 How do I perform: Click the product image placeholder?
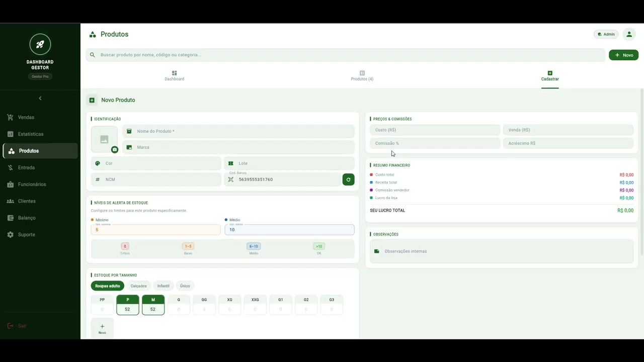click(x=104, y=139)
